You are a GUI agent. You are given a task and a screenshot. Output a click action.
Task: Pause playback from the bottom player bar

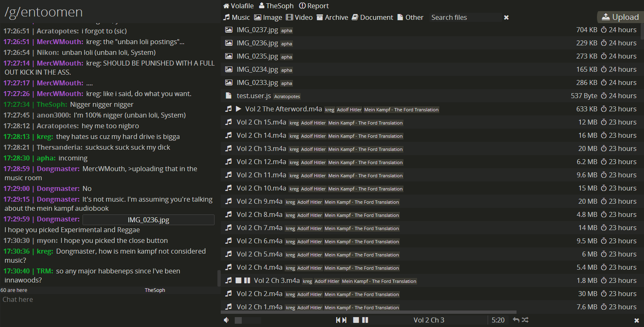365,320
